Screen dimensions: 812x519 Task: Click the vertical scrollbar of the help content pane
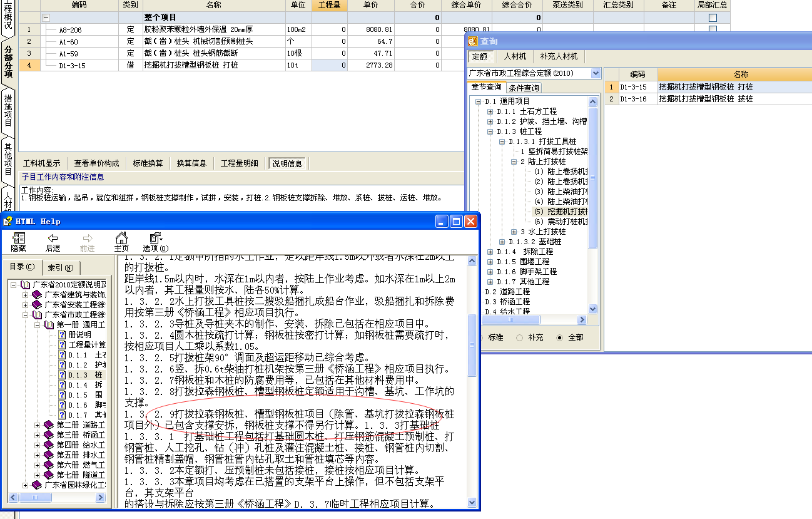click(473, 382)
